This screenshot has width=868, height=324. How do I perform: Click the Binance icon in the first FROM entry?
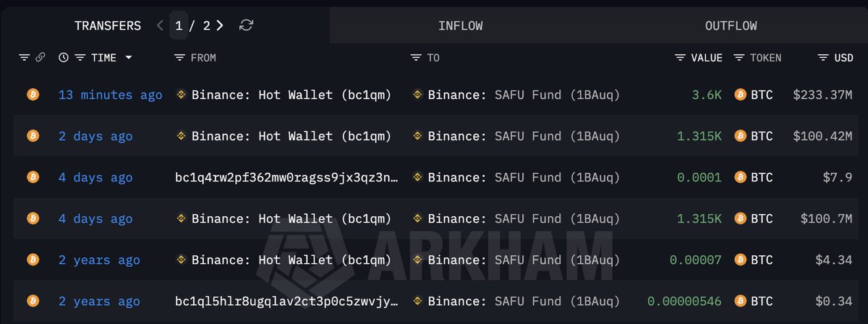pyautogui.click(x=181, y=95)
